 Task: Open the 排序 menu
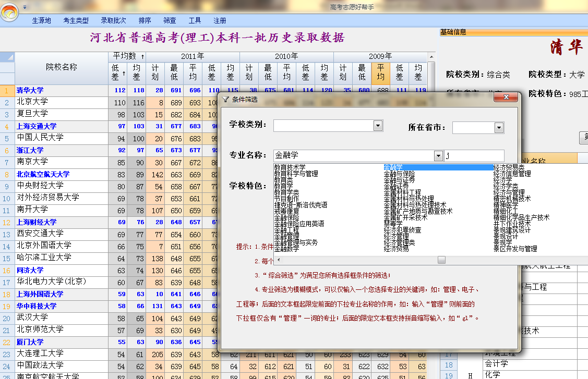145,21
